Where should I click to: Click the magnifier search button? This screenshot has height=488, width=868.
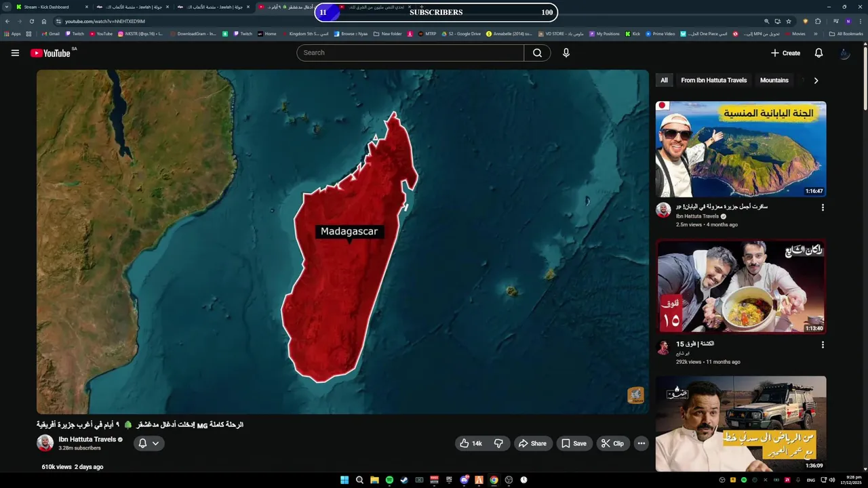pyautogui.click(x=537, y=53)
